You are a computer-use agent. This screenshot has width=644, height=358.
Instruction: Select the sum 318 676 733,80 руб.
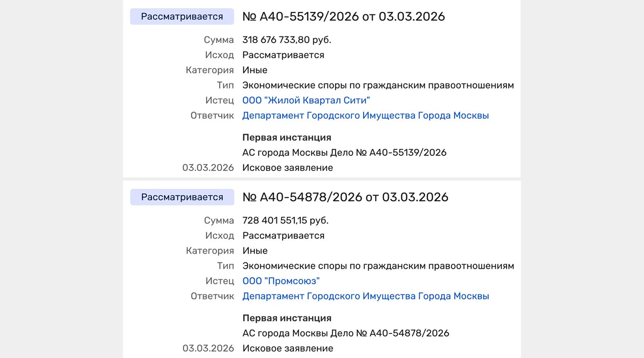click(286, 40)
